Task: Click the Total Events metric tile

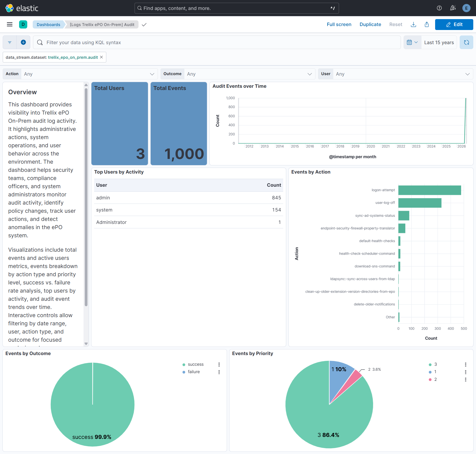Action: tap(179, 123)
